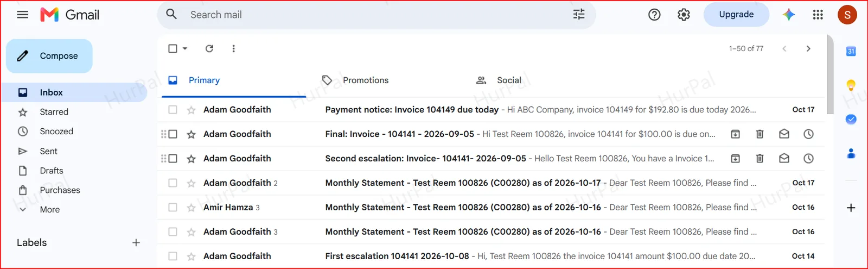Mark Final: Invoice - 104141 email as unread

click(784, 134)
